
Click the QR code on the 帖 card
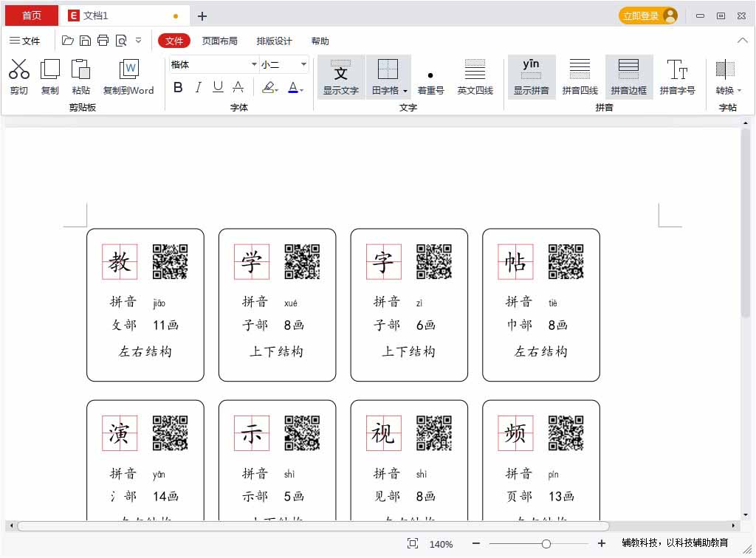pos(566,261)
